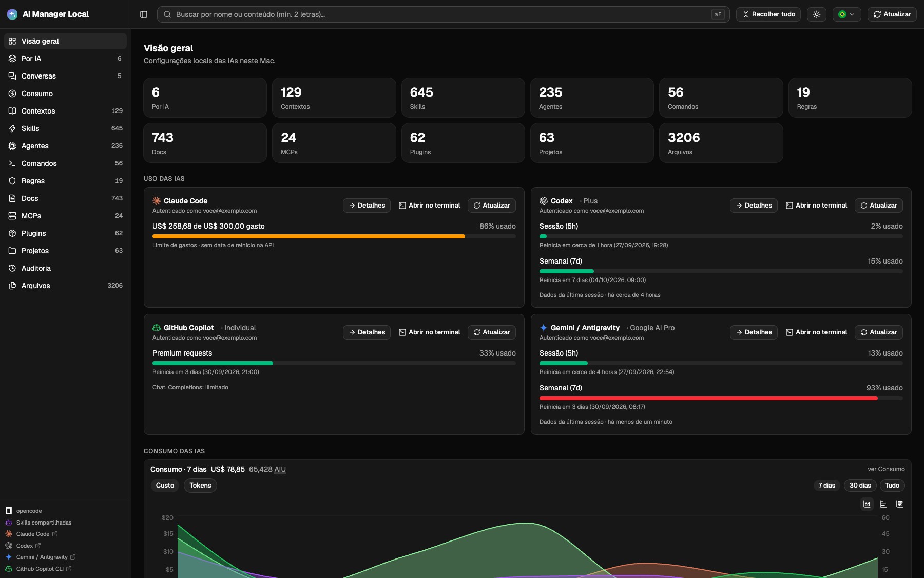Select the 30 dias range
This screenshot has height=578, width=924.
pyautogui.click(x=860, y=486)
